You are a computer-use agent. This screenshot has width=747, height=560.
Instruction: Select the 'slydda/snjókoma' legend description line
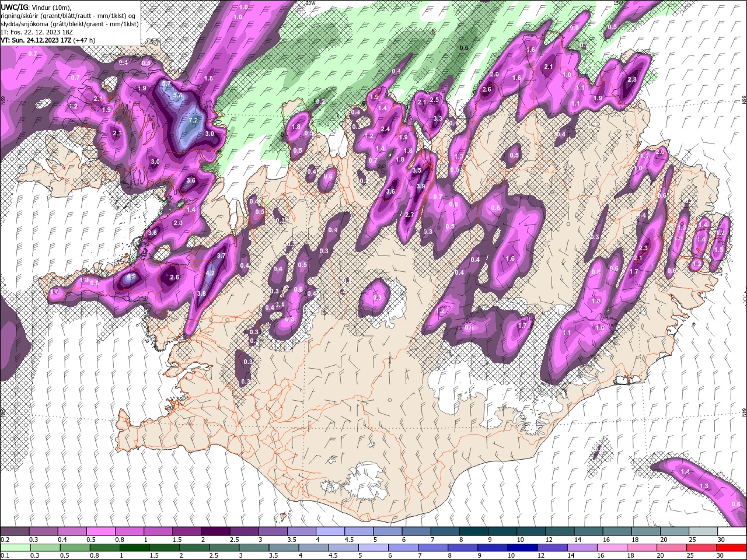point(69,24)
